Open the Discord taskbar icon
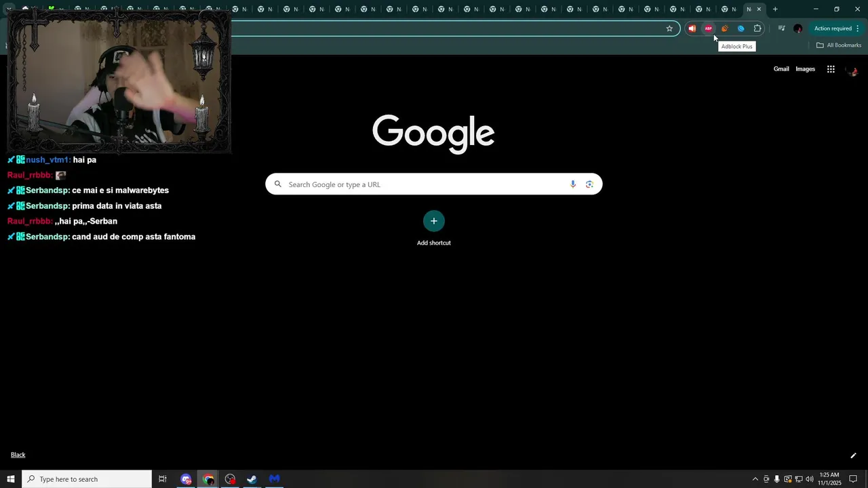 pyautogui.click(x=186, y=479)
